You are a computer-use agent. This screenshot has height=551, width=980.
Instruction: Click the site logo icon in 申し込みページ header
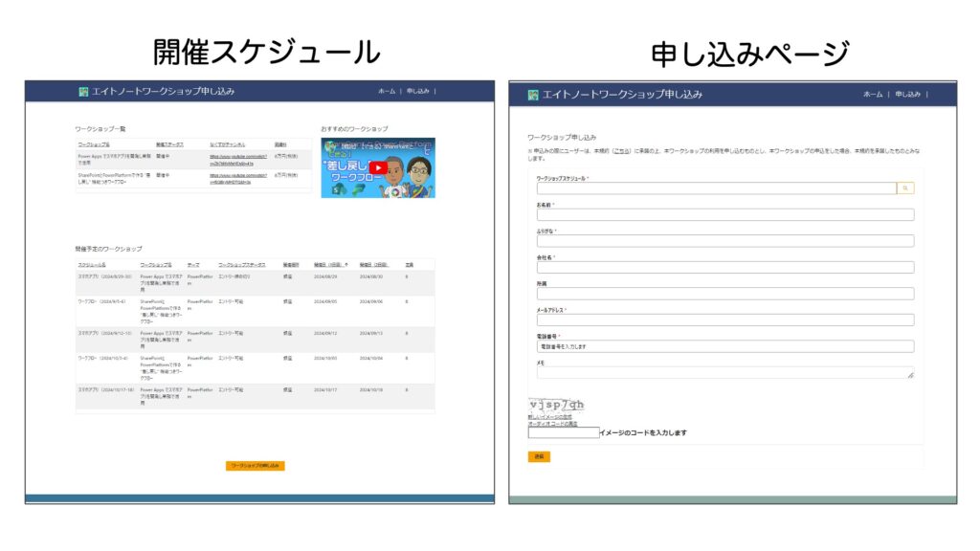pos(532,95)
